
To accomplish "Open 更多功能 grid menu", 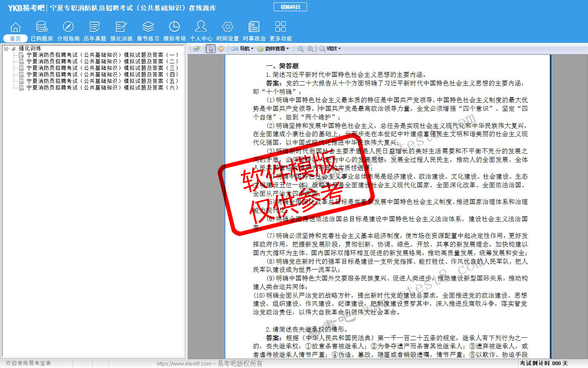I will [281, 31].
